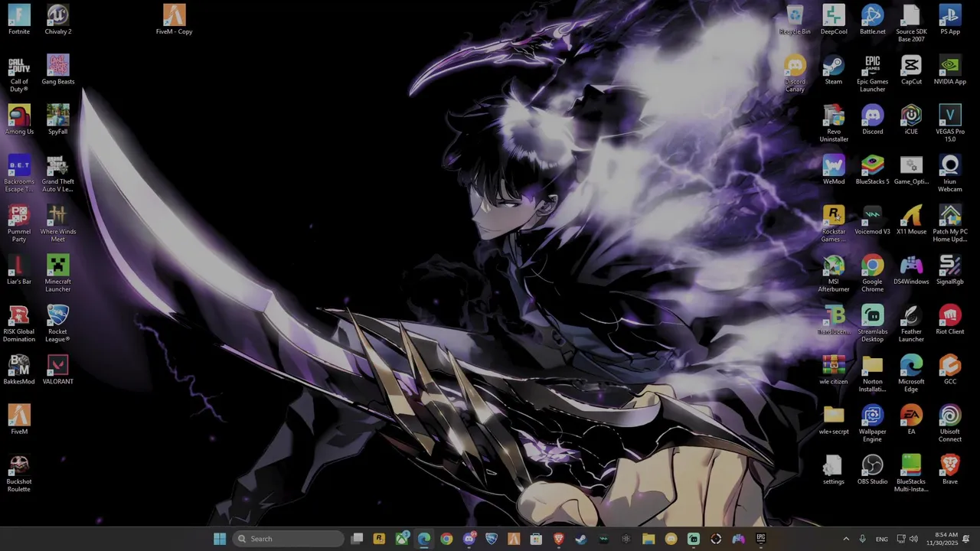Viewport: 980px width, 551px height.
Task: Select the Discord Canary desktop icon
Action: pos(795,73)
